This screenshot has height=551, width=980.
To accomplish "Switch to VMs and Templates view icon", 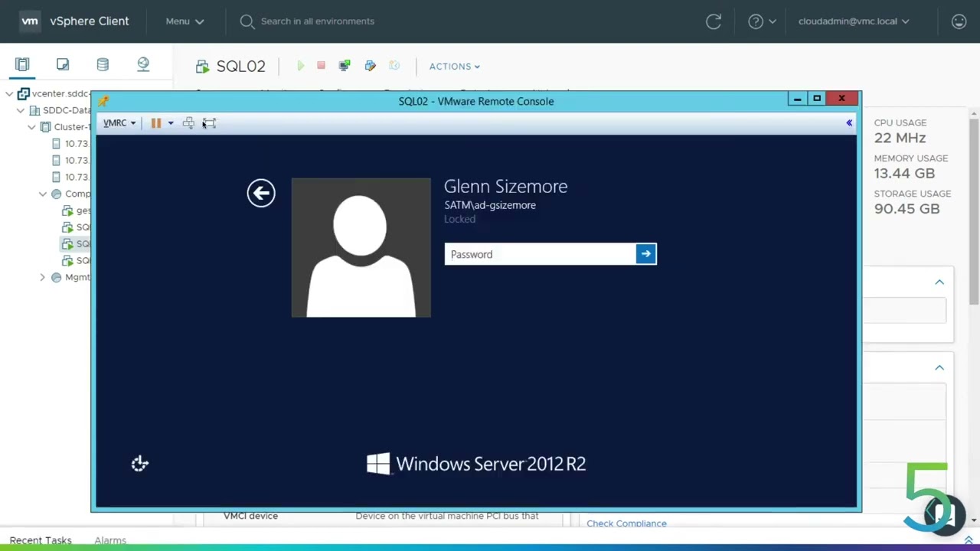I will click(63, 65).
